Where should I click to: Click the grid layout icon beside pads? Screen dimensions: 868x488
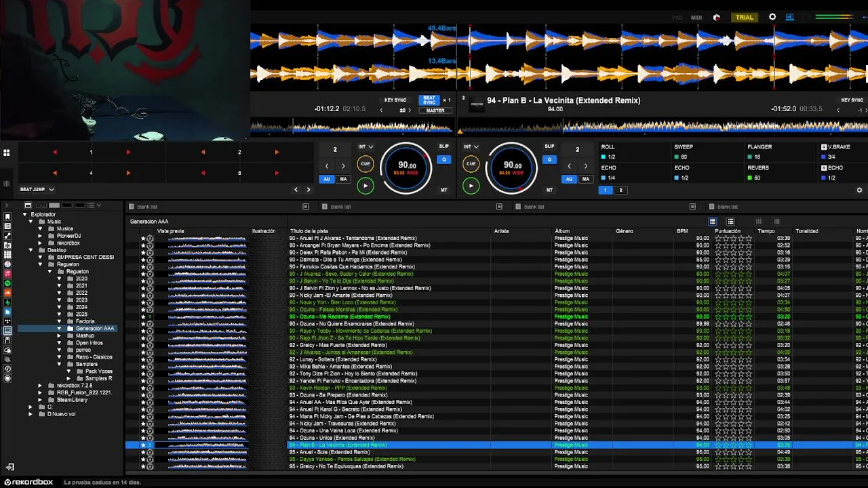pos(6,152)
